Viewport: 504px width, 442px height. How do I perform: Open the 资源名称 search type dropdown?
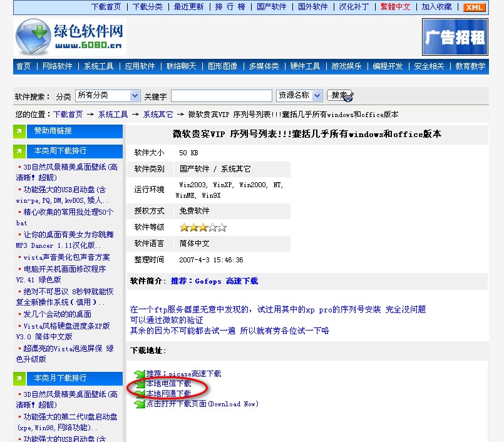(299, 95)
